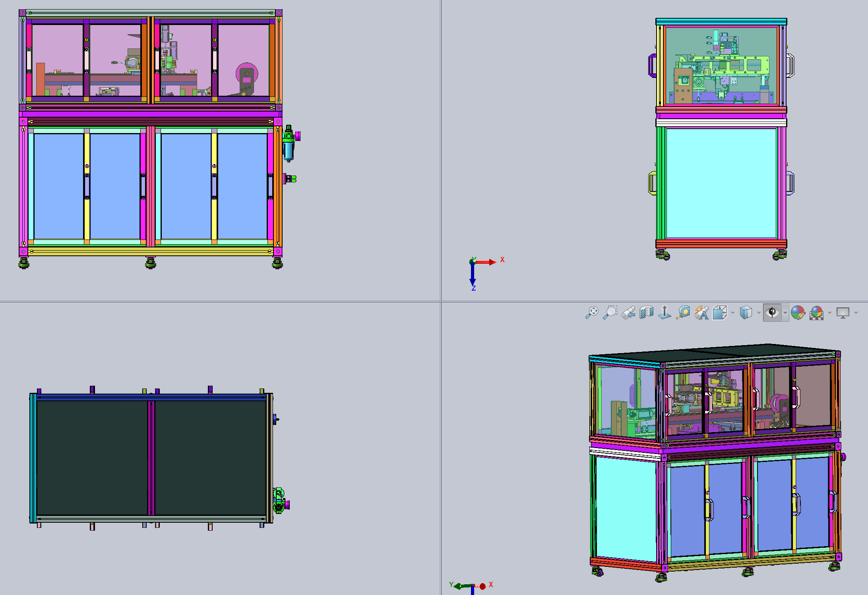Viewport: 868px width, 595px height.
Task: Toggle the Hide/Show Items eye button
Action: (772, 313)
